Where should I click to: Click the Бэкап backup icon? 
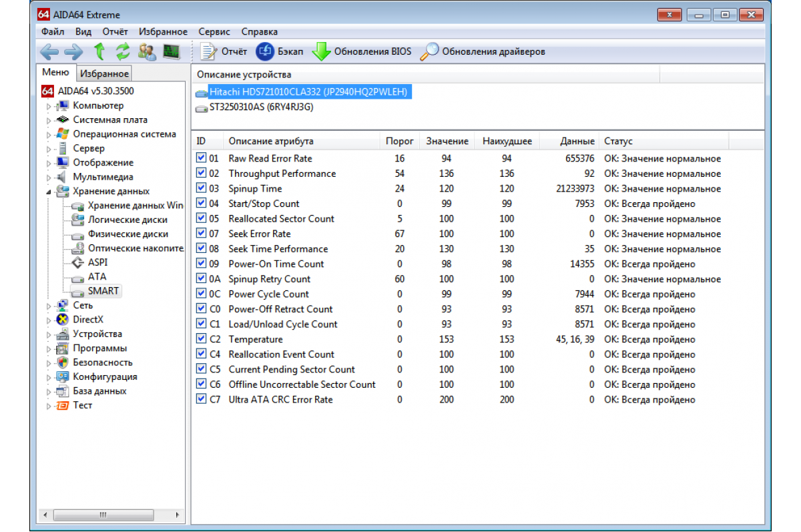click(265, 51)
